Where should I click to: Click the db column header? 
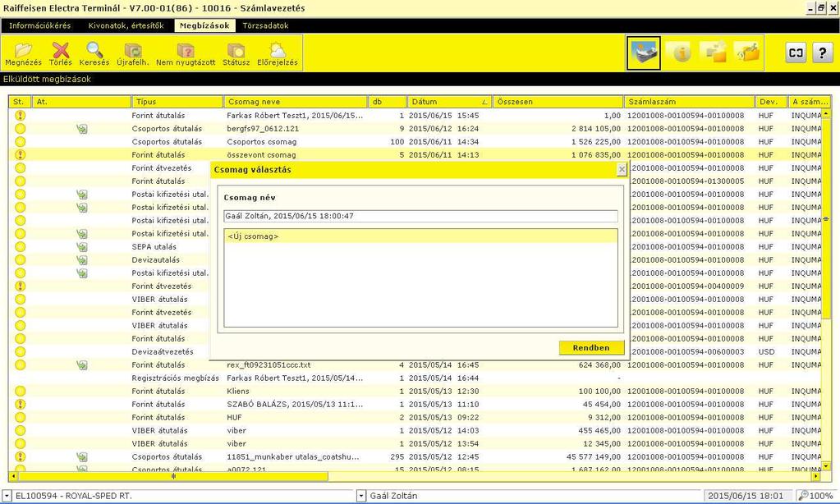(x=388, y=102)
